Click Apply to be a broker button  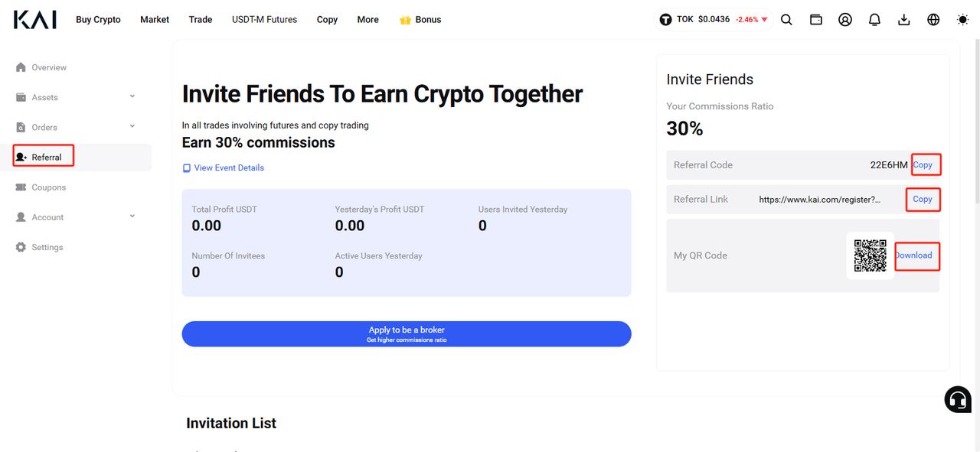pos(407,334)
